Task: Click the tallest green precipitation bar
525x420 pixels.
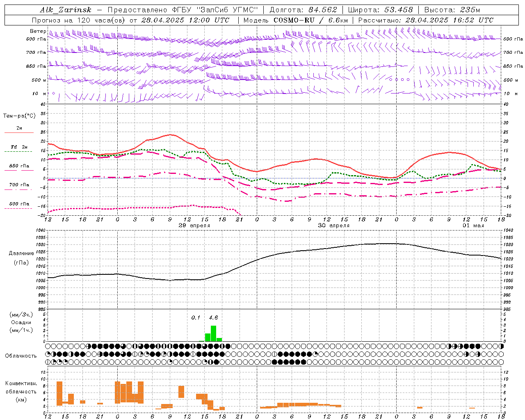Action: (213, 333)
